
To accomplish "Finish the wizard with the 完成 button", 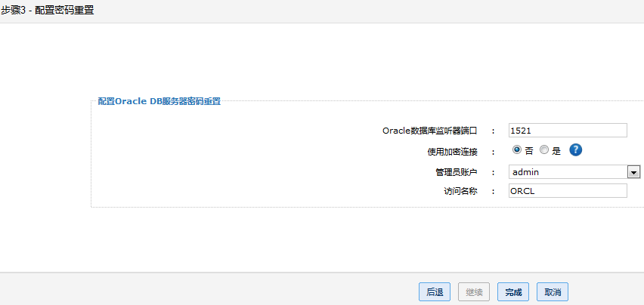I will coord(513,292).
